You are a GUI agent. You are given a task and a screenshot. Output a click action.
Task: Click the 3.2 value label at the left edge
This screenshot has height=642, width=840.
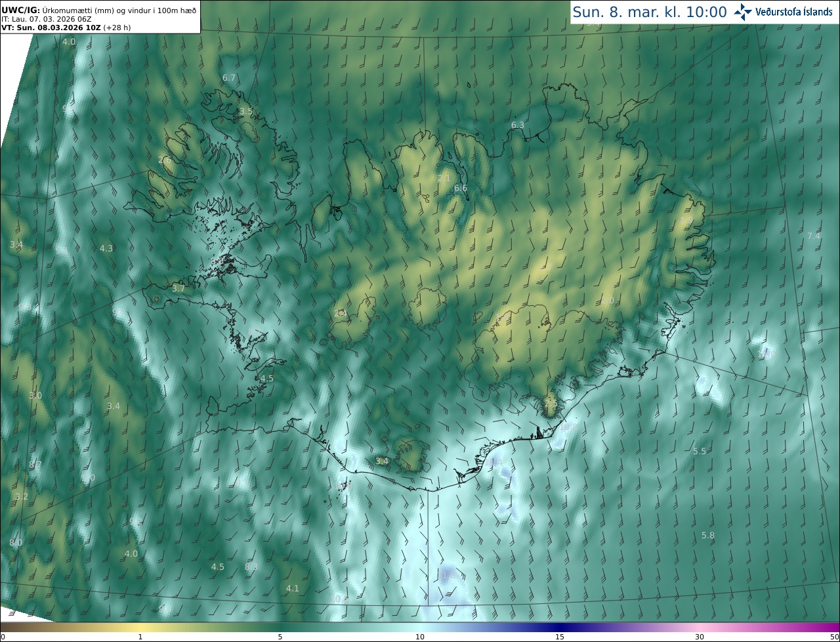tap(22, 496)
